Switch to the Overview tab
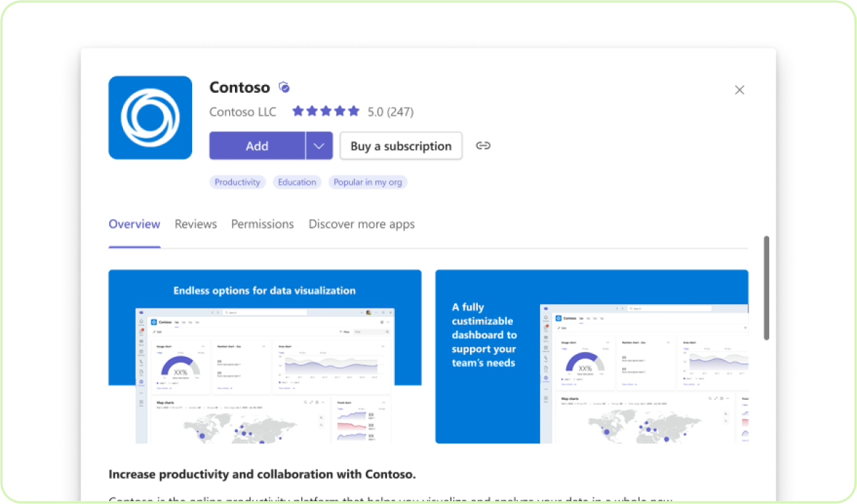Screen dimensions: 857x504 [x=134, y=224]
